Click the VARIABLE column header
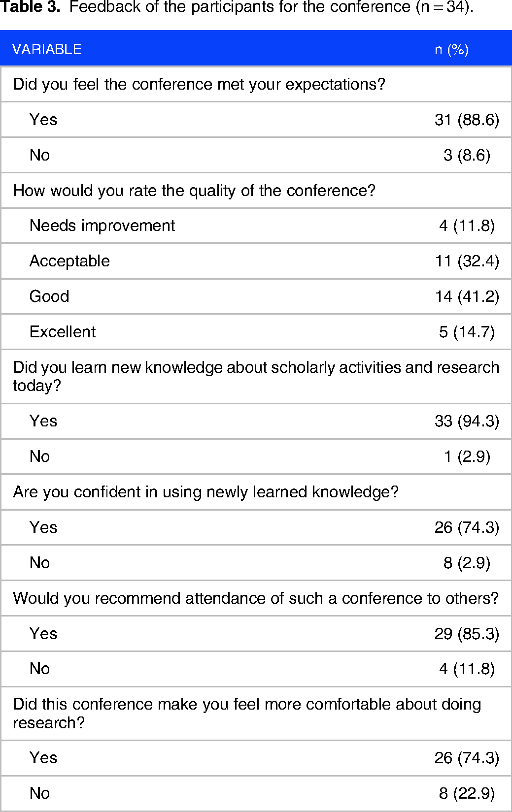Image resolution: width=512 pixels, height=812 pixels. [x=47, y=49]
